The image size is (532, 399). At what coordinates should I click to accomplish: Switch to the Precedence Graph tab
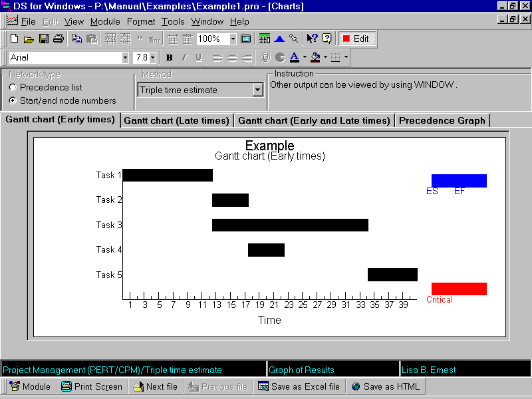(x=443, y=120)
